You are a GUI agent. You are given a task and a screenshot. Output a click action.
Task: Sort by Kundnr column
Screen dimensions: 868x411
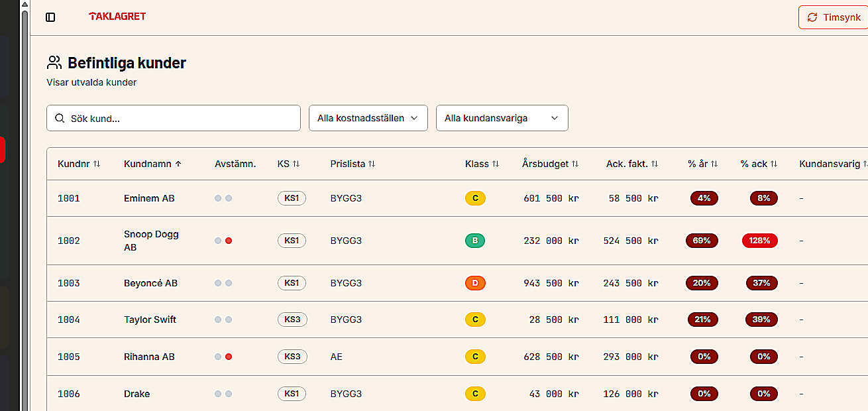pyautogui.click(x=79, y=164)
